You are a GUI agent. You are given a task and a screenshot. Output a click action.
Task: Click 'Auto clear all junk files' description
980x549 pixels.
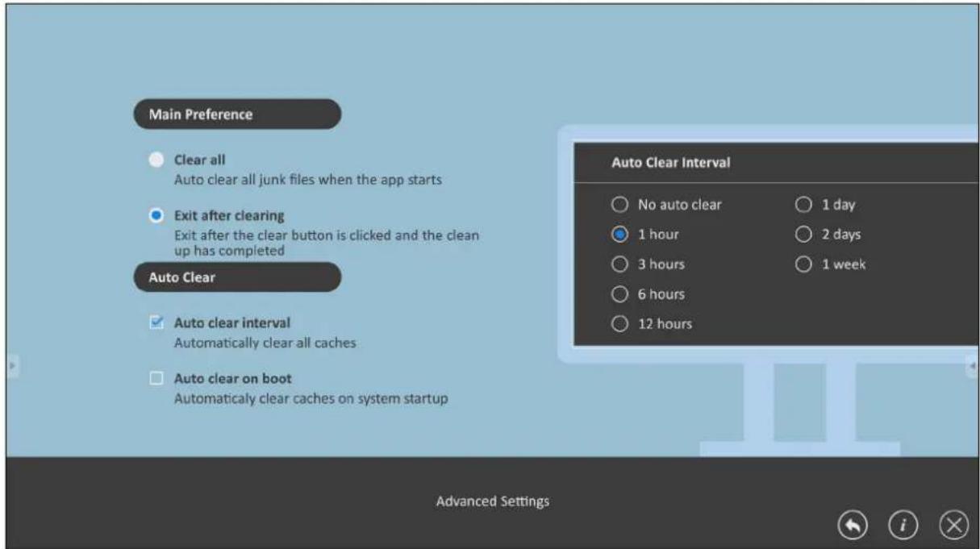pos(308,180)
